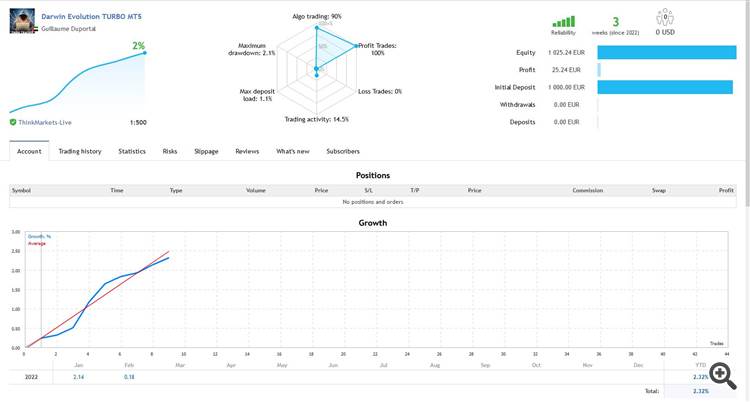Click the YTD 2.32% value

(701, 377)
